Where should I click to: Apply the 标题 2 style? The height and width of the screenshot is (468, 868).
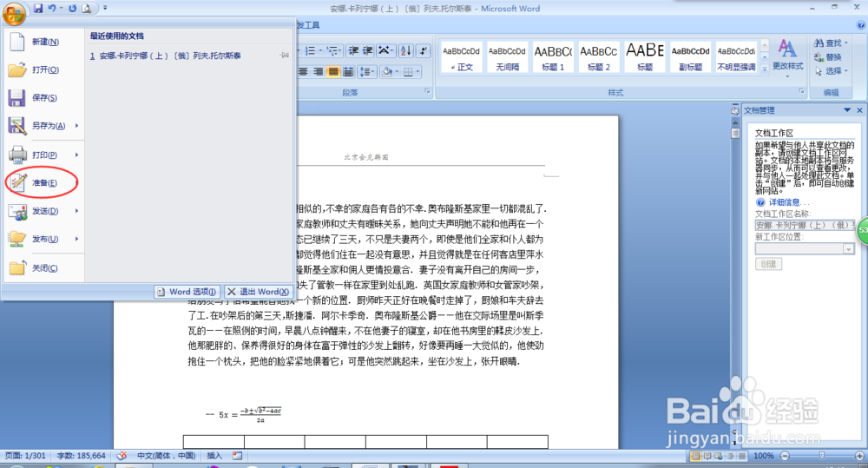(598, 57)
